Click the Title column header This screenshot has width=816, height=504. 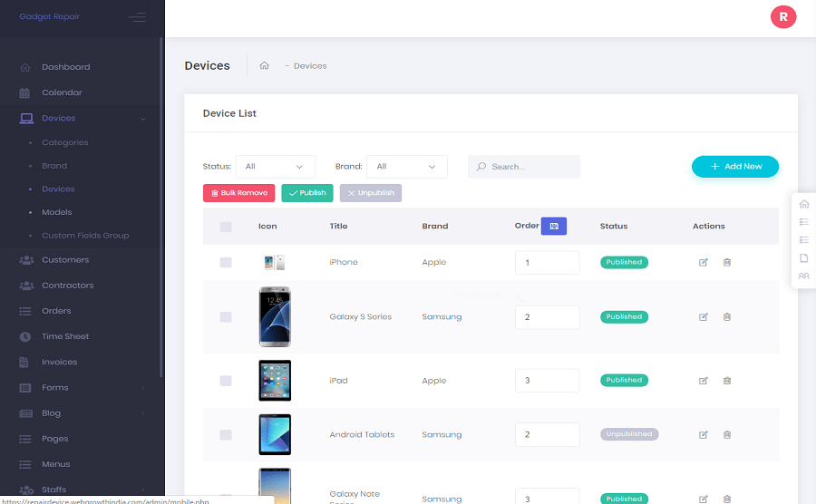pos(338,227)
